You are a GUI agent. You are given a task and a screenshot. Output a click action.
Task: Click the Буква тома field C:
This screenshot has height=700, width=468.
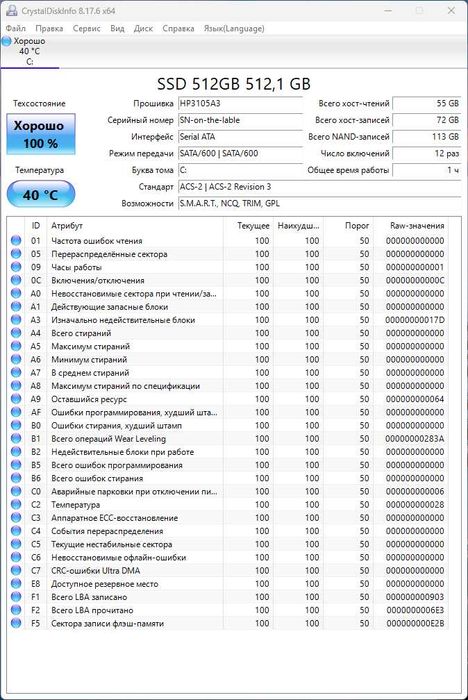(240, 170)
